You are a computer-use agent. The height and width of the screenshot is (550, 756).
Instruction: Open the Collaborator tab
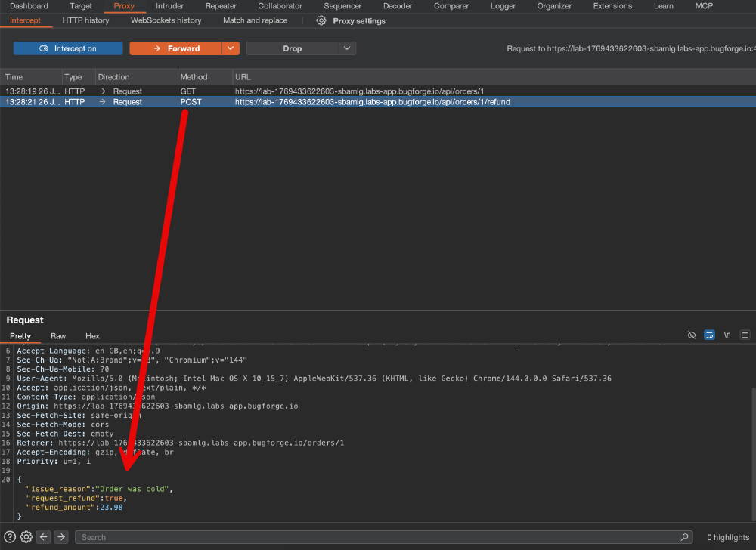[x=280, y=6]
